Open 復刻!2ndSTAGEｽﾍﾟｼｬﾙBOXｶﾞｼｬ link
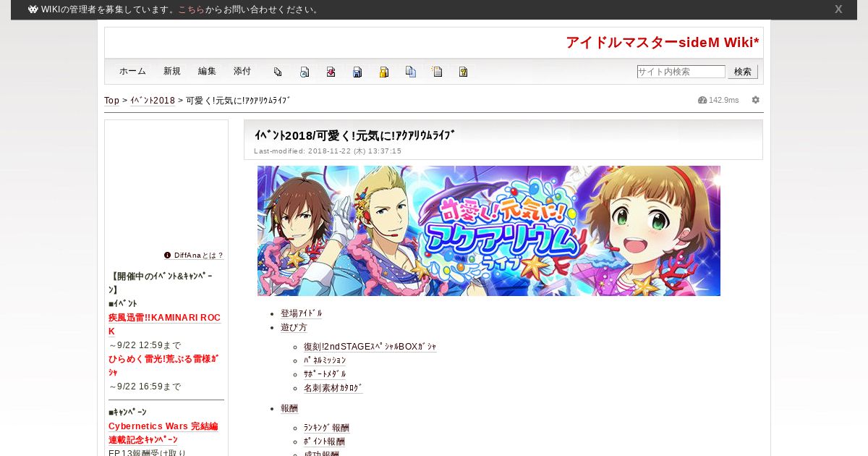Viewport: 868px width, 456px height. (x=370, y=347)
